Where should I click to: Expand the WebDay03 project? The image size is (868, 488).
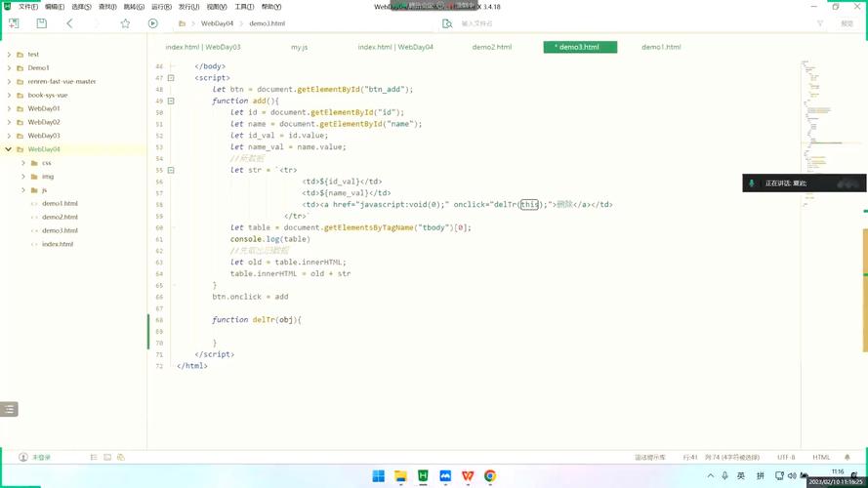pyautogui.click(x=9, y=136)
